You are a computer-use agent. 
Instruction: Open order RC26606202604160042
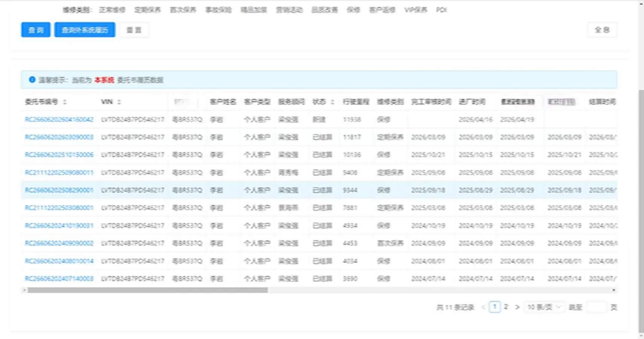[59, 119]
